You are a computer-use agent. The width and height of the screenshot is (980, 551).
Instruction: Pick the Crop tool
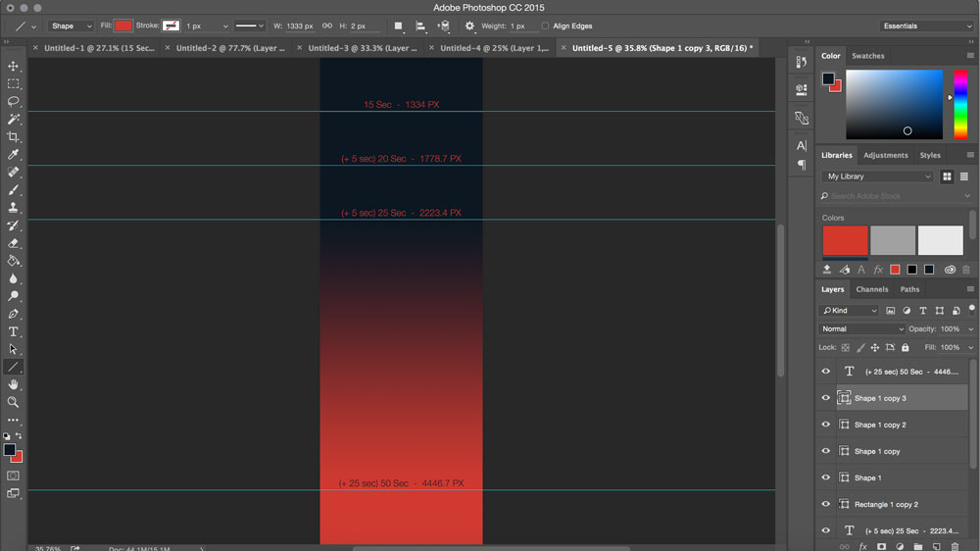14,136
